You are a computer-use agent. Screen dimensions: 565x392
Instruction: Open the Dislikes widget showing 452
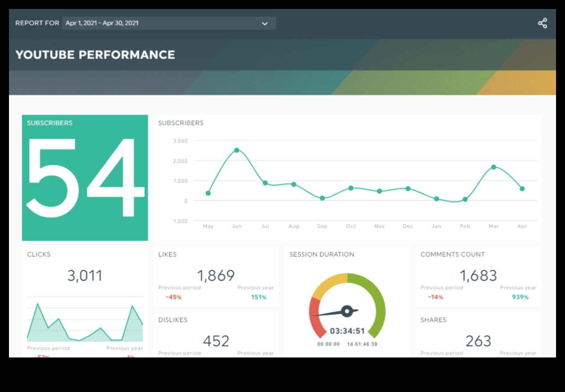tap(216, 334)
